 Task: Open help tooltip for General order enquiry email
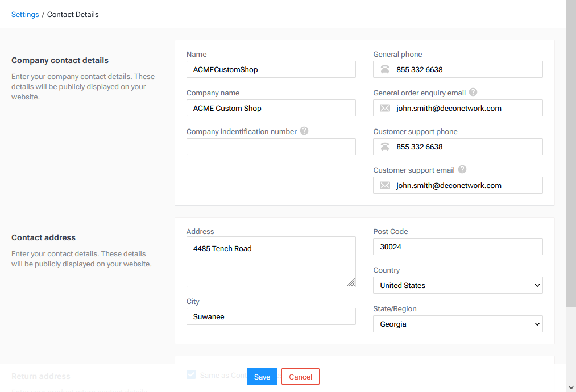pos(473,93)
